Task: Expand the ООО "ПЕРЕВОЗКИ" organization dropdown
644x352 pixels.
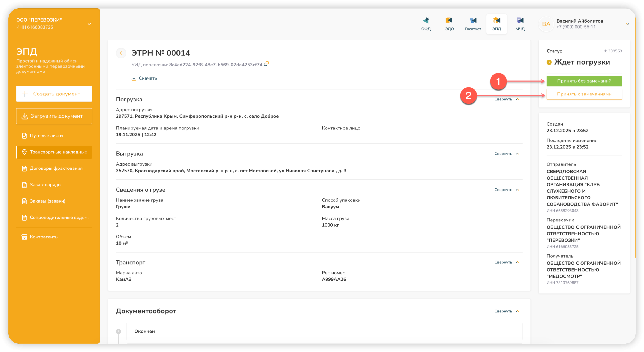Action: (89, 24)
